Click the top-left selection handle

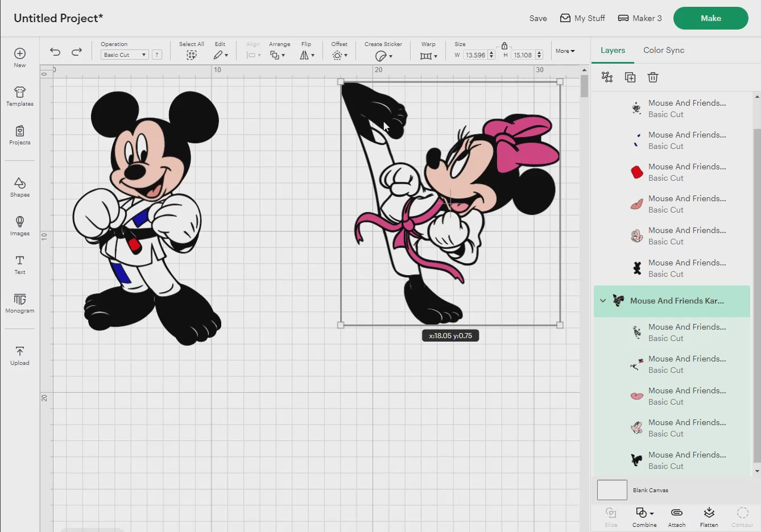(341, 82)
